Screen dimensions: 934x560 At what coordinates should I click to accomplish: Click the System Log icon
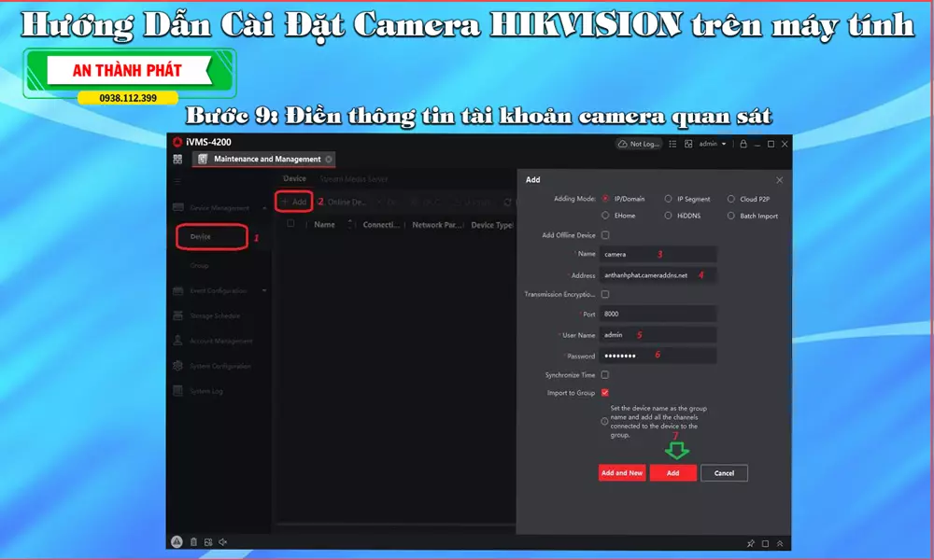click(x=177, y=391)
